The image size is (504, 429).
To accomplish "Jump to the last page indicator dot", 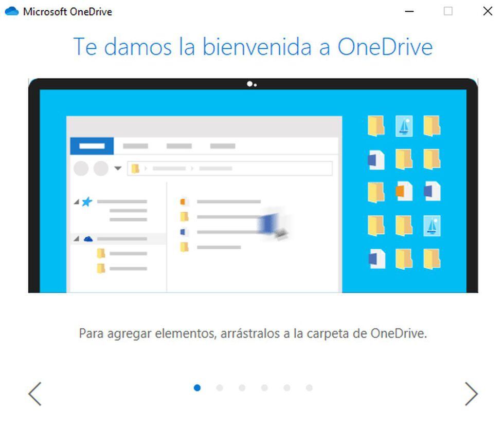I will click(x=309, y=388).
